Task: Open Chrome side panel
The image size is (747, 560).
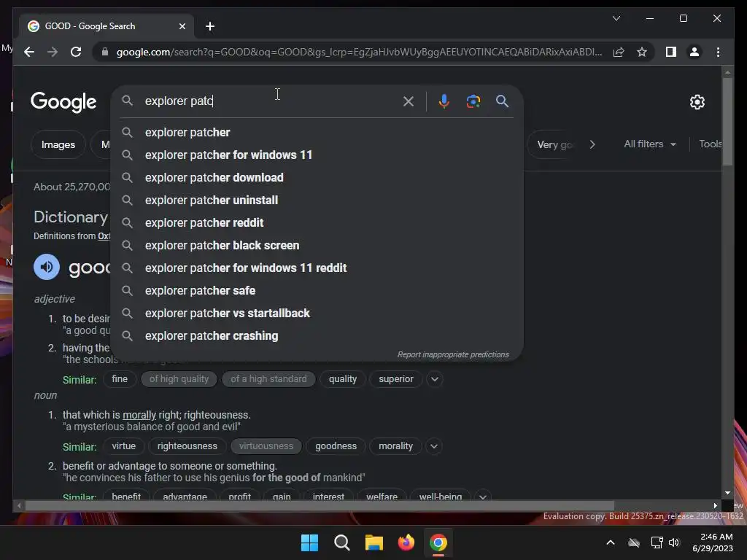Action: click(x=671, y=52)
